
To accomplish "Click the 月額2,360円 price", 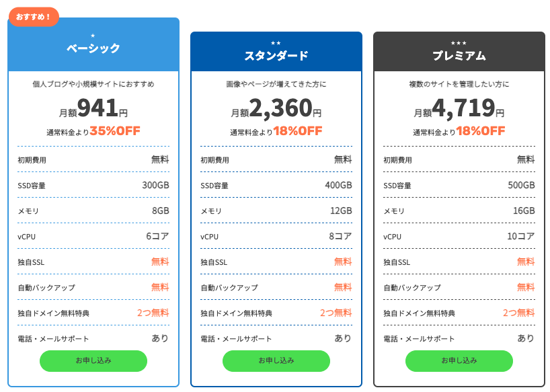I will click(x=276, y=108).
